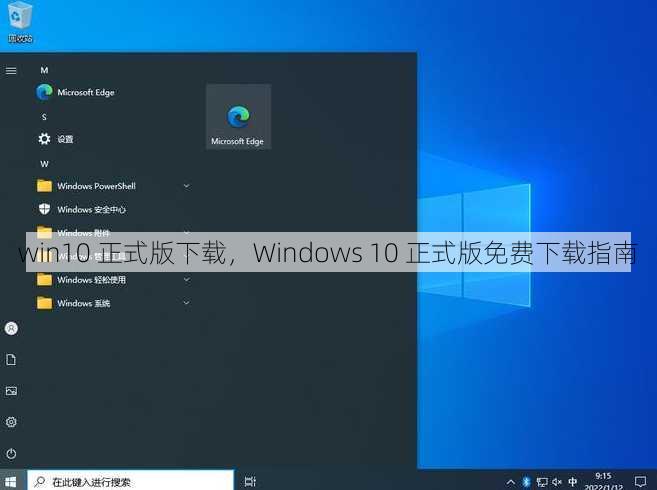Viewport: 657px width, 490px height.
Task: Open Settings gear in Start sidebar
Action: [x=11, y=422]
